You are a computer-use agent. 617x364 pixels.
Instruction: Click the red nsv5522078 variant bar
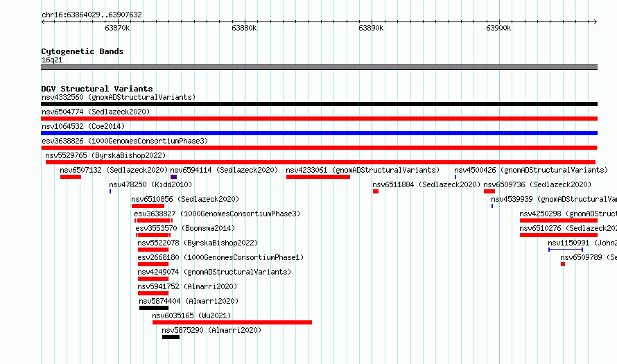tap(153, 250)
